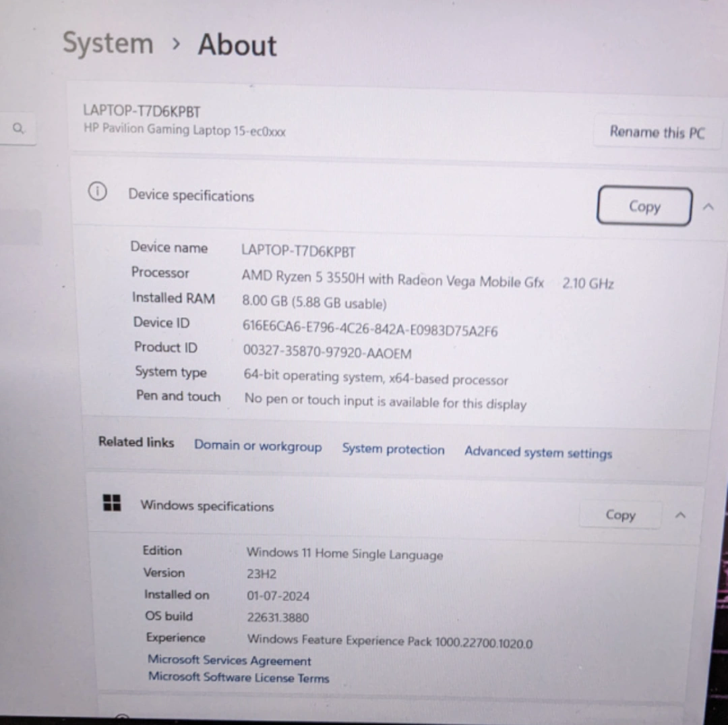Viewport: 728px width, 725px height.
Task: Click the 64-bit operating system value
Action: tap(375, 378)
